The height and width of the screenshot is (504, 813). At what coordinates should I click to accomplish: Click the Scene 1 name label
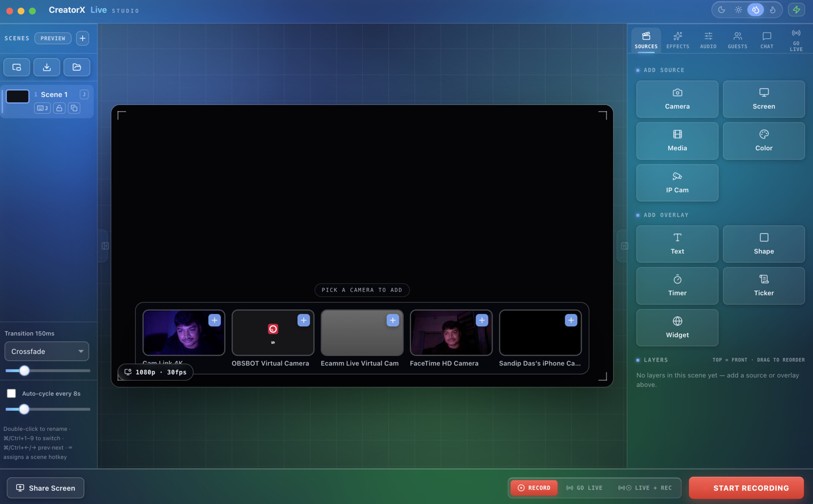pos(54,94)
